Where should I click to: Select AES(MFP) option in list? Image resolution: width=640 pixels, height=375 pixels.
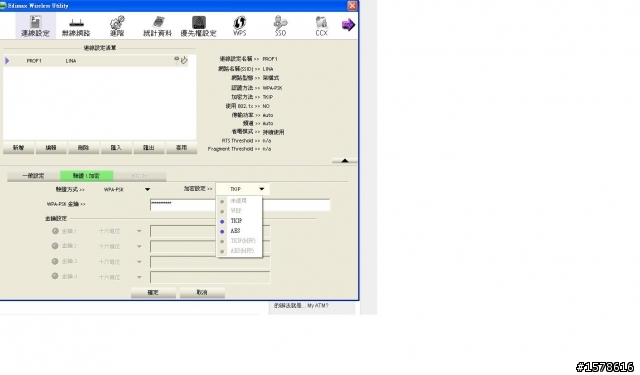[x=242, y=251]
